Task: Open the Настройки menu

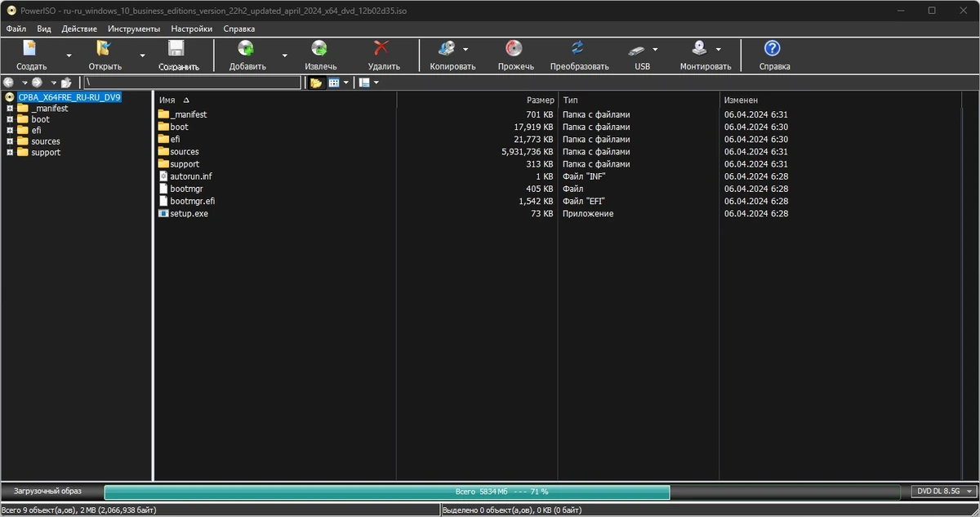Action: (x=192, y=29)
